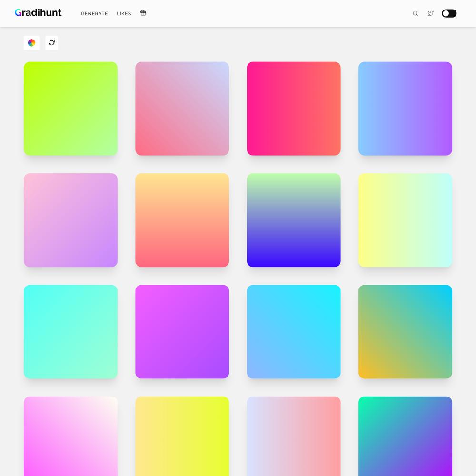Image resolution: width=476 pixels, height=476 pixels.
Task: Select the orange to teal blue gradient
Action: [x=405, y=331]
